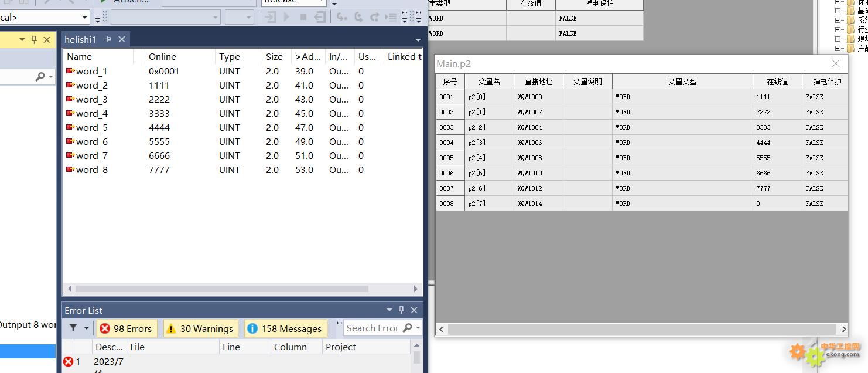Click toolbar overflow arrow right of Release
This screenshot has height=373, width=868.
[x=334, y=2]
